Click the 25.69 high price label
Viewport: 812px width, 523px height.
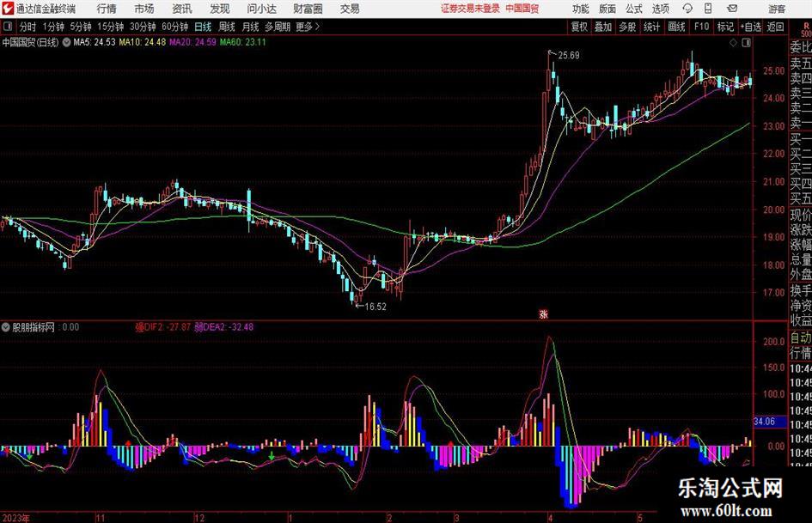569,56
